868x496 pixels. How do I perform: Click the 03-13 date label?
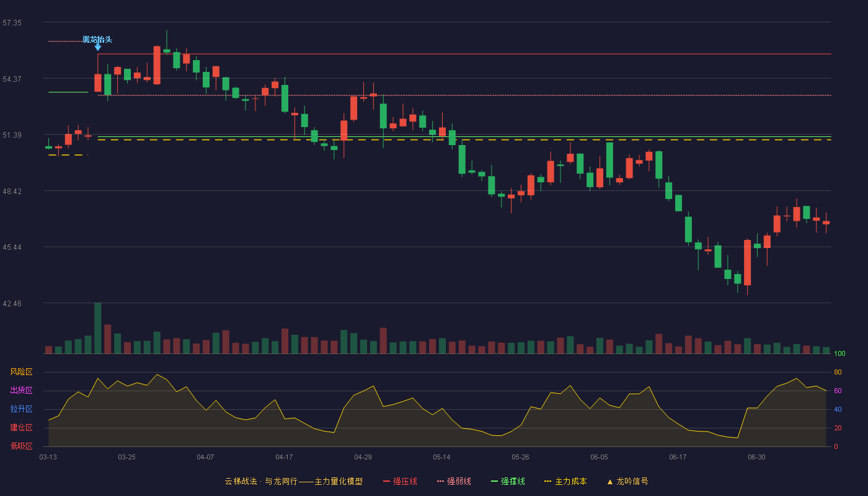tap(48, 457)
